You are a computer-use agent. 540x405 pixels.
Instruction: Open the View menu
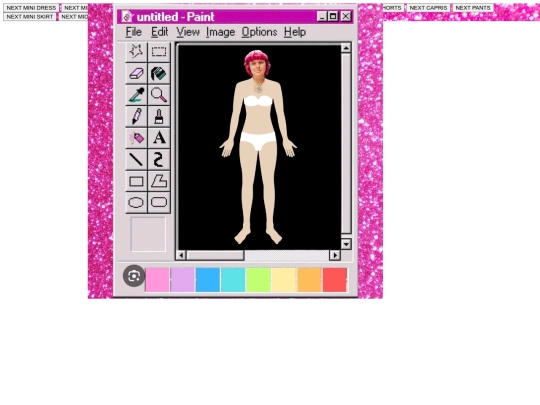coord(188,32)
